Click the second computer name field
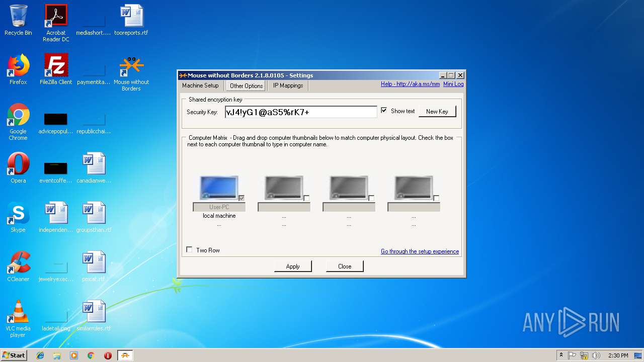Screen dimensions: 644x362 284,207
